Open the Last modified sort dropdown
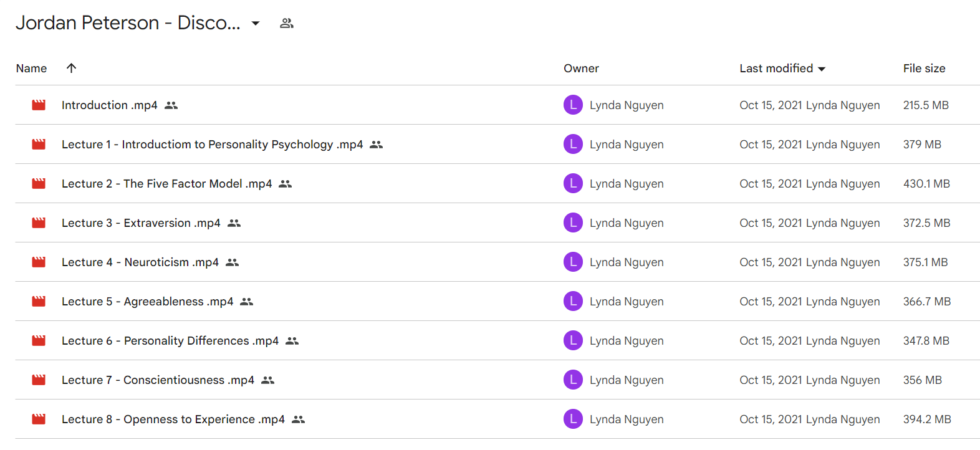 822,69
